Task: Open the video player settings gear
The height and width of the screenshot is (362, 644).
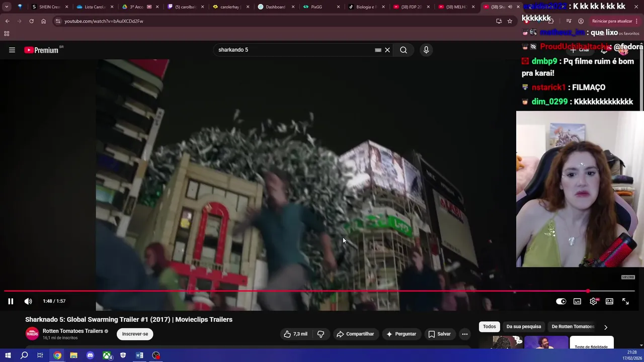Action: click(594, 301)
